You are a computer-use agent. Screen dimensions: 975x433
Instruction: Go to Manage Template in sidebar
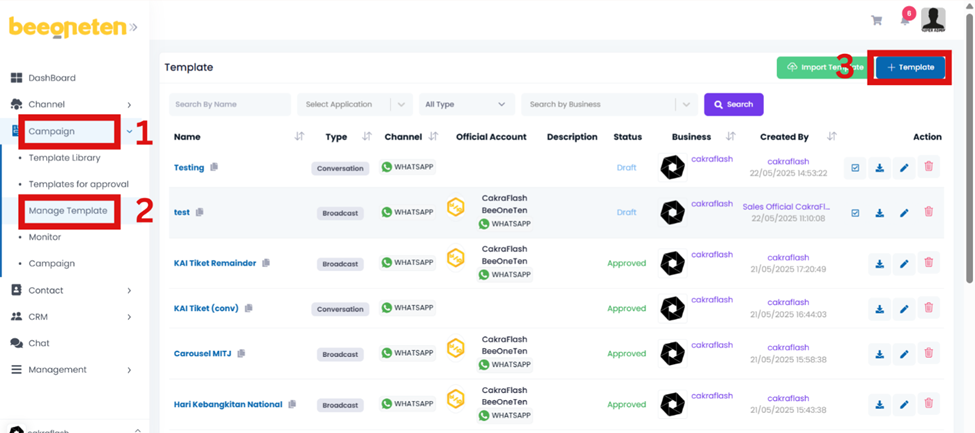pyautogui.click(x=68, y=211)
